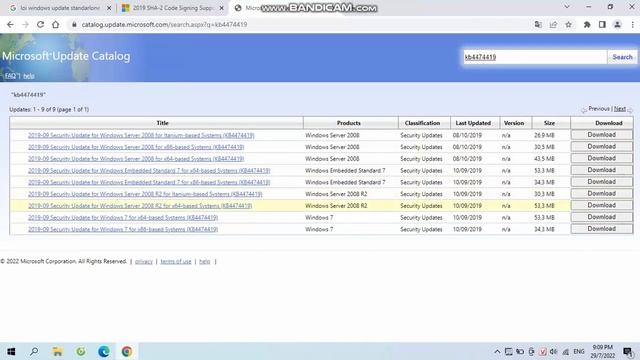This screenshot has width=640, height=360.
Task: Download the Server 2008 R2 x64 update
Action: pos(602,206)
